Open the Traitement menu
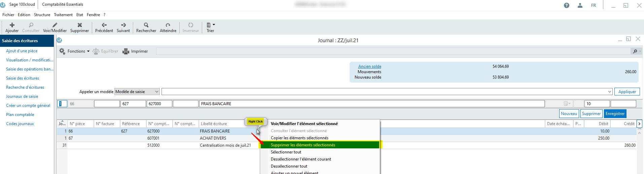This screenshot has width=644, height=174. click(63, 15)
